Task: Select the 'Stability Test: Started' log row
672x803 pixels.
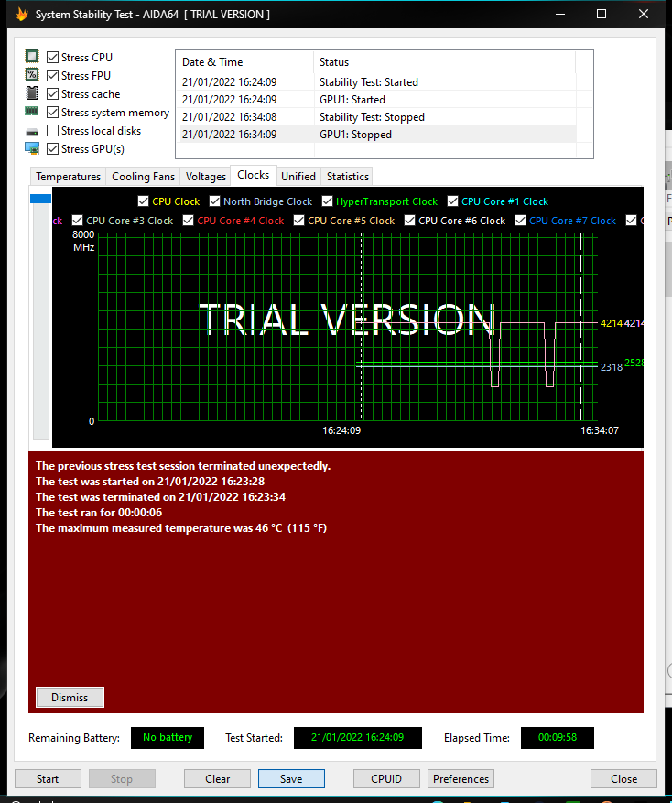Action: click(378, 81)
